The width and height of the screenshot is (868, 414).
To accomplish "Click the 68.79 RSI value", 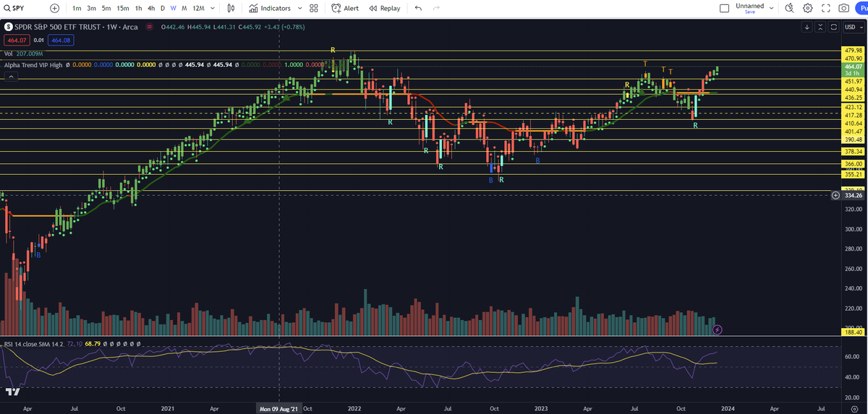I will pos(92,344).
